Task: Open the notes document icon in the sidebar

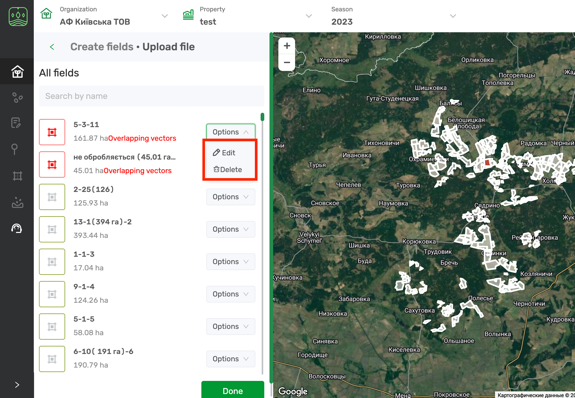Action: click(16, 123)
